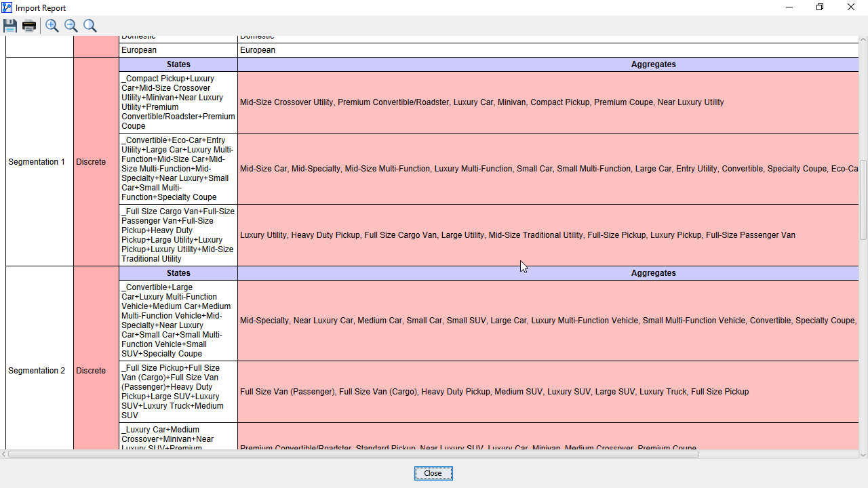The height and width of the screenshot is (488, 868).
Task: Zoom out using the minus magnifier
Action: point(71,26)
